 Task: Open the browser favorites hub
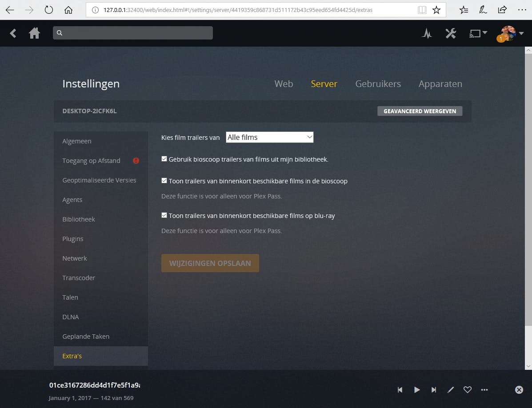pos(464,10)
